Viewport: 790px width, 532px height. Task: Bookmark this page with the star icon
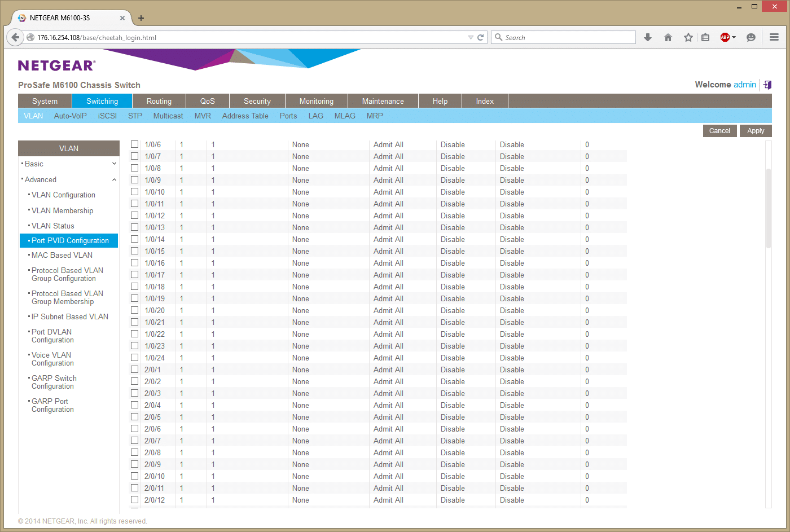[x=688, y=37]
